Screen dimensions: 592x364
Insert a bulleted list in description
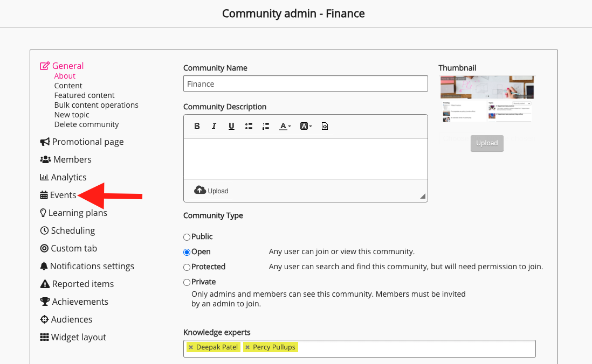tap(249, 127)
